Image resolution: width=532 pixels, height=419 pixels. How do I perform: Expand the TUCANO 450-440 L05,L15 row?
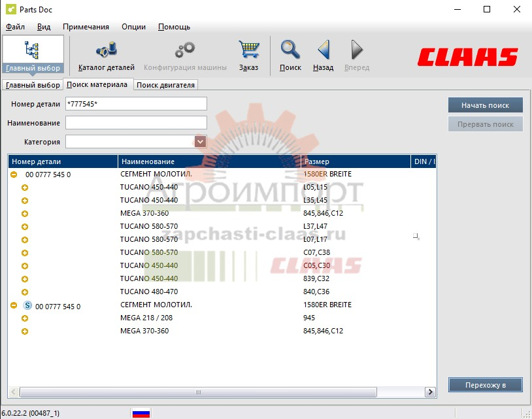[25, 188]
